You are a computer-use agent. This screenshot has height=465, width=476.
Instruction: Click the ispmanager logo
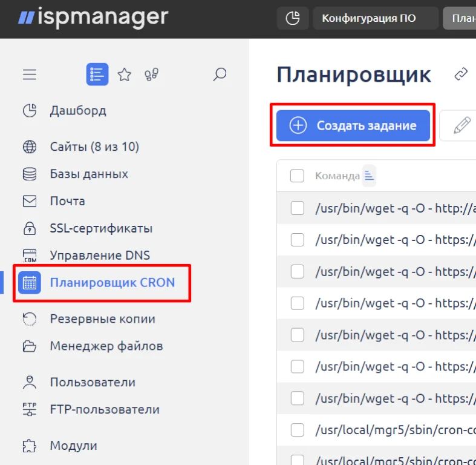click(x=93, y=17)
